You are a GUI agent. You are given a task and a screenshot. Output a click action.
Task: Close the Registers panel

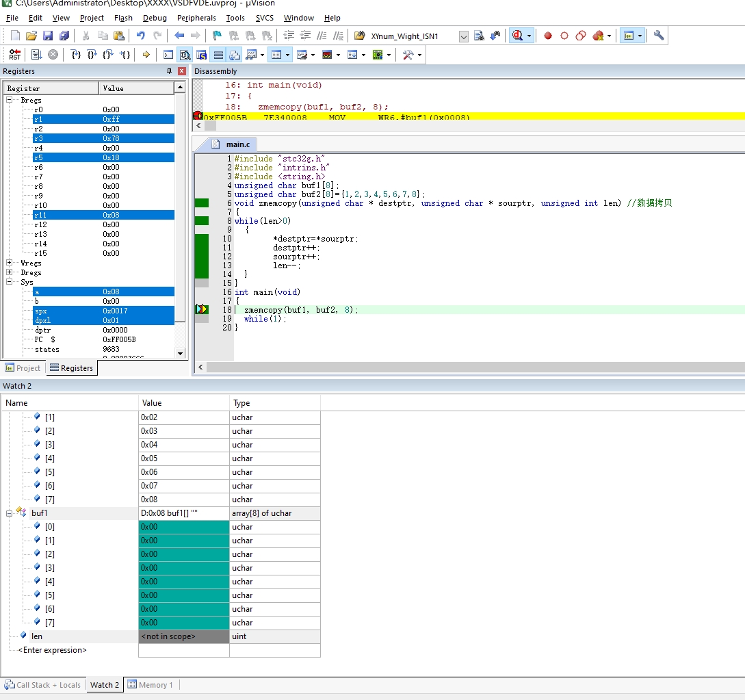(x=181, y=70)
